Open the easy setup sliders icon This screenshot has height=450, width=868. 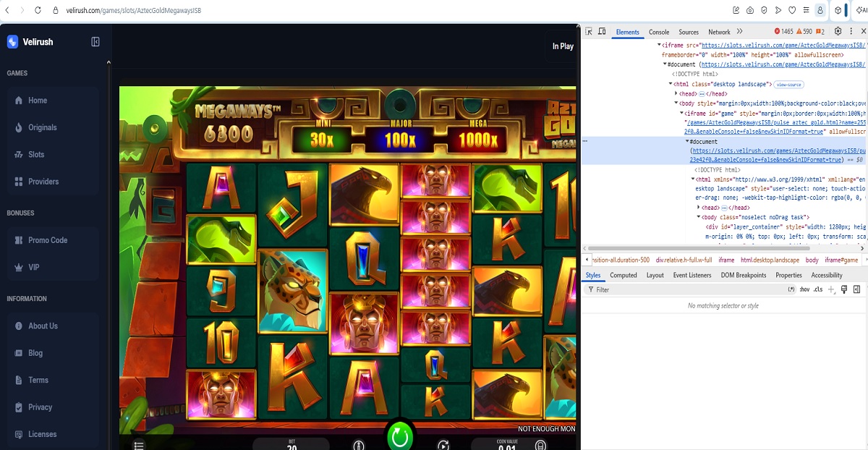tap(806, 11)
